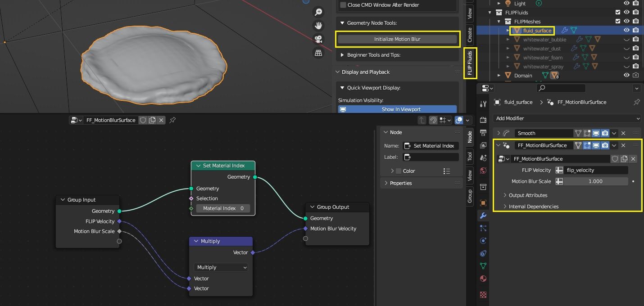Expand the Domain object in the outliner
Screen dimensions: 644x306
pos(499,75)
